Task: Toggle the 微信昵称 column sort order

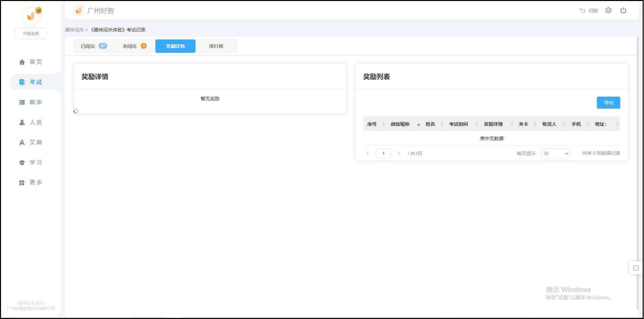Action: (418, 125)
